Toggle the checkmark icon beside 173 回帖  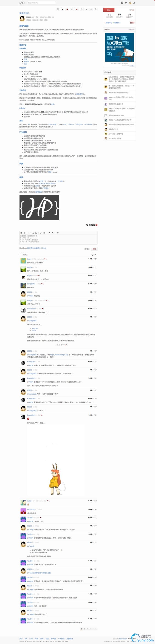tap(92, 254)
